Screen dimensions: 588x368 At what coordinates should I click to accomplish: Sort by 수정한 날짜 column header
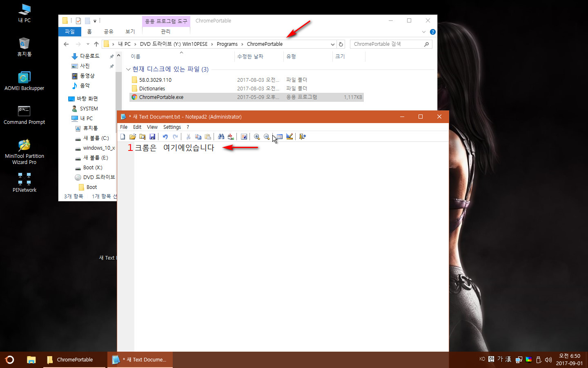click(250, 56)
